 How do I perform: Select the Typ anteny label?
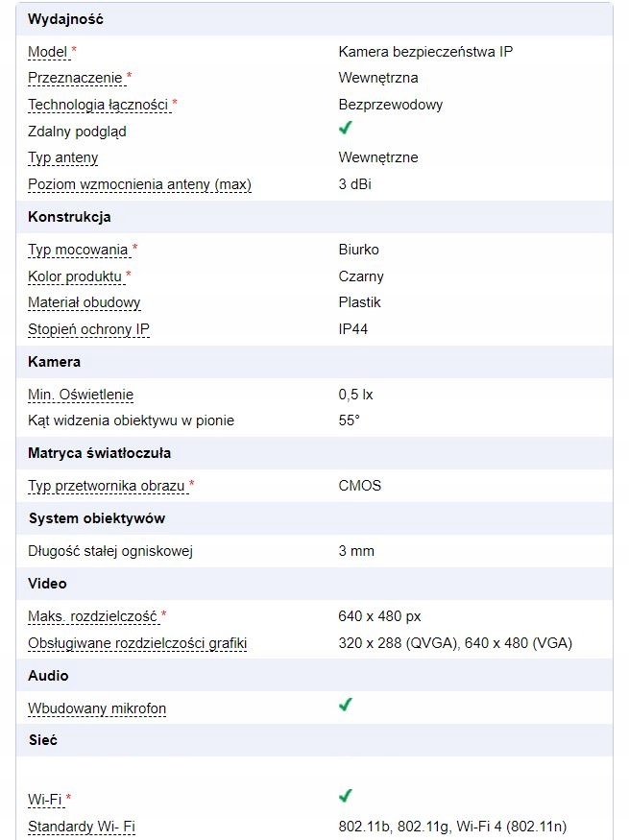pyautogui.click(x=62, y=157)
